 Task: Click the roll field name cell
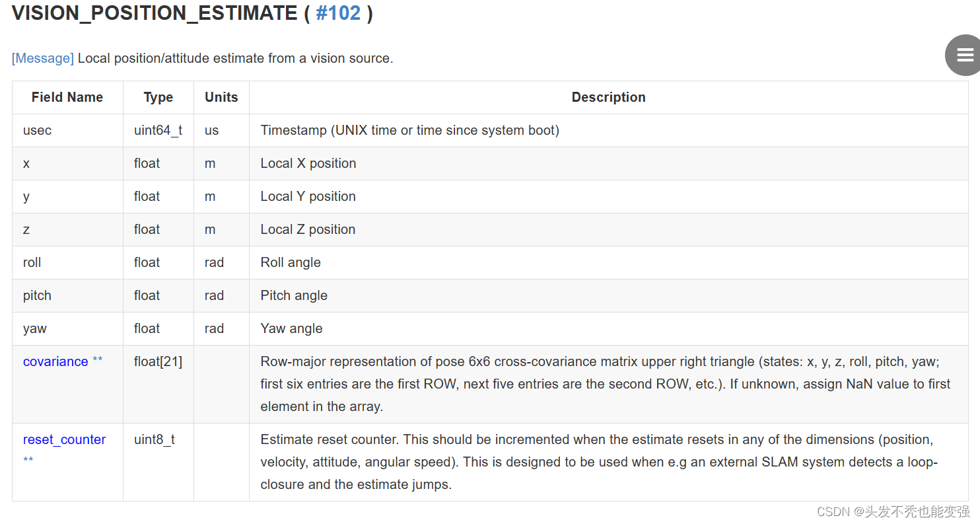(x=67, y=262)
